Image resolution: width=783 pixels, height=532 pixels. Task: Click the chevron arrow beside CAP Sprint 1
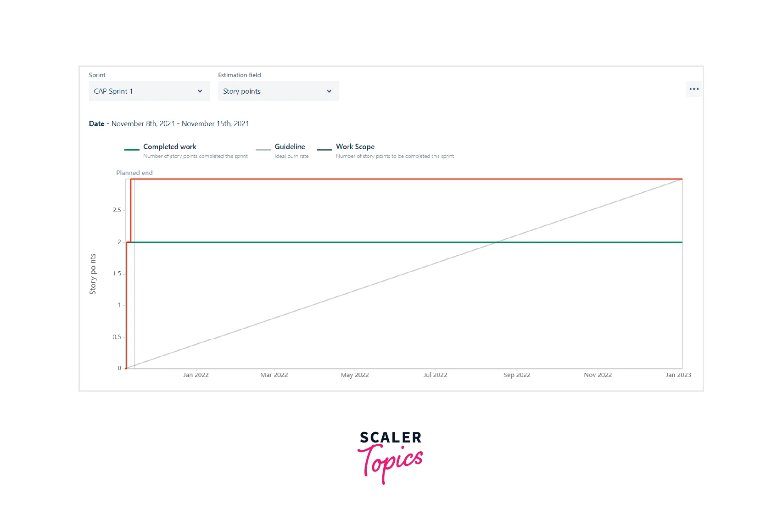(200, 91)
